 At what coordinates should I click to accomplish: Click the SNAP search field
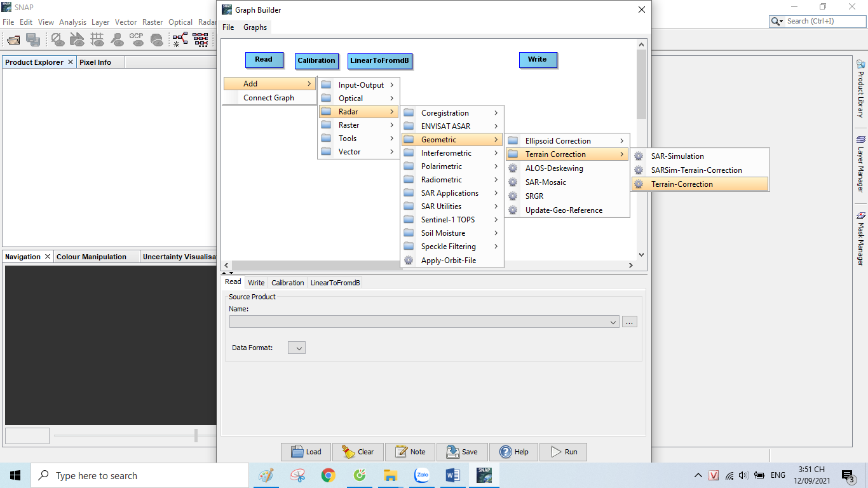[x=825, y=22]
